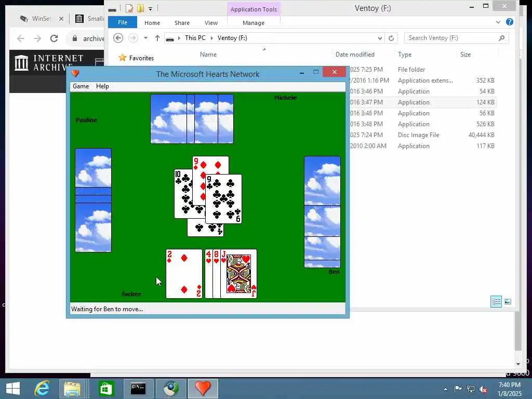The image size is (532, 399).
Task: Open the Help menu in Hearts
Action: click(x=102, y=86)
